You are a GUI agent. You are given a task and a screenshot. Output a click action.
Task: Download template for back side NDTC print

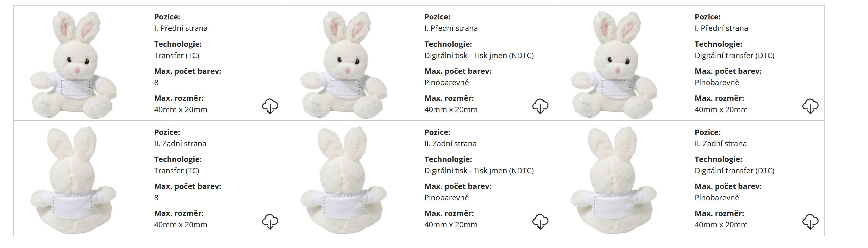(x=540, y=221)
